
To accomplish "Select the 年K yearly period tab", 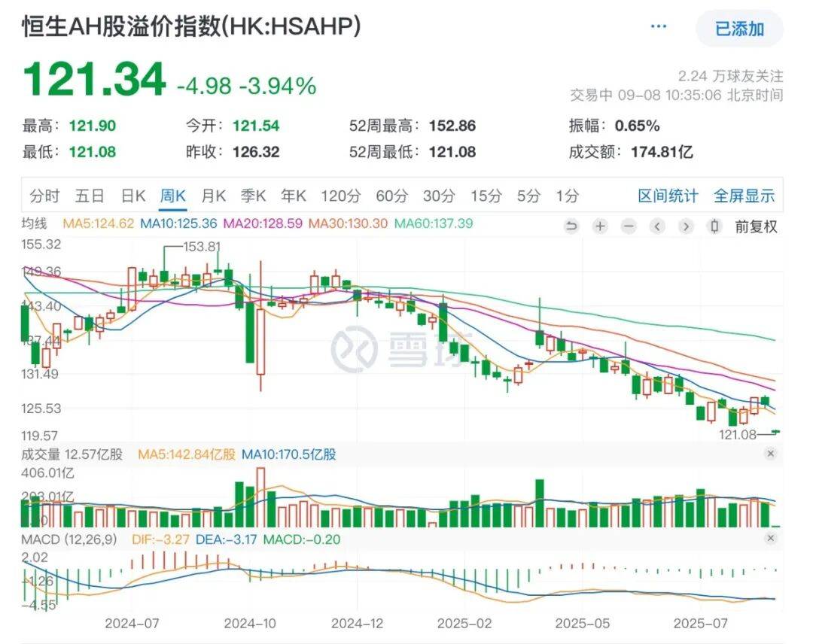I will (x=292, y=196).
